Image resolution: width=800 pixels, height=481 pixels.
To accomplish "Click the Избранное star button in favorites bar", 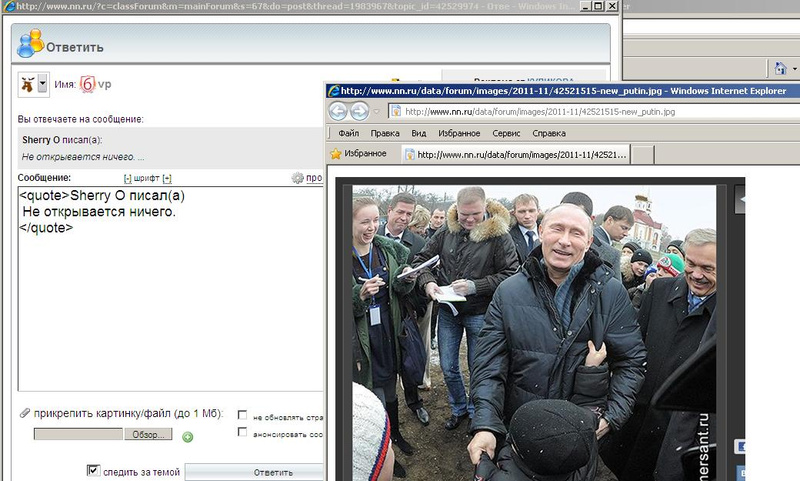I will (x=358, y=154).
